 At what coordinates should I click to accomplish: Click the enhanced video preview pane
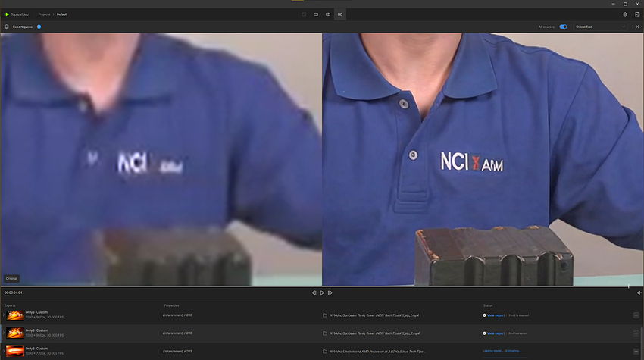pos(483,159)
